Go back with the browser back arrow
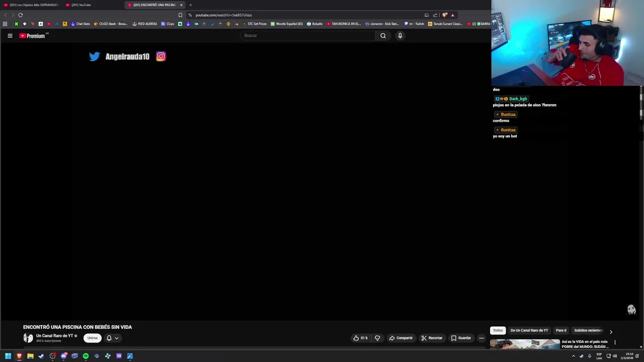Viewport: 644px width, 362px height. [x=6, y=15]
